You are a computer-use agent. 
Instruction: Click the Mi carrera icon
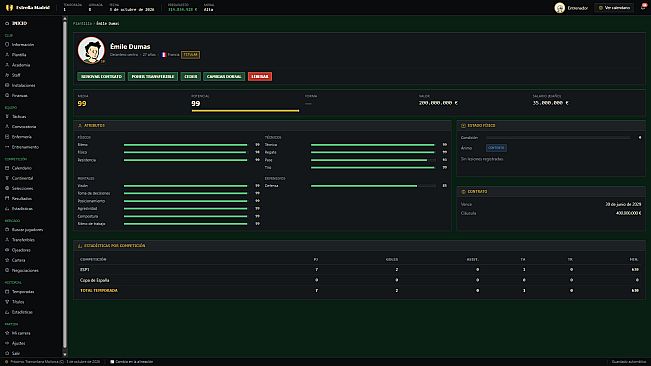[x=7, y=333]
